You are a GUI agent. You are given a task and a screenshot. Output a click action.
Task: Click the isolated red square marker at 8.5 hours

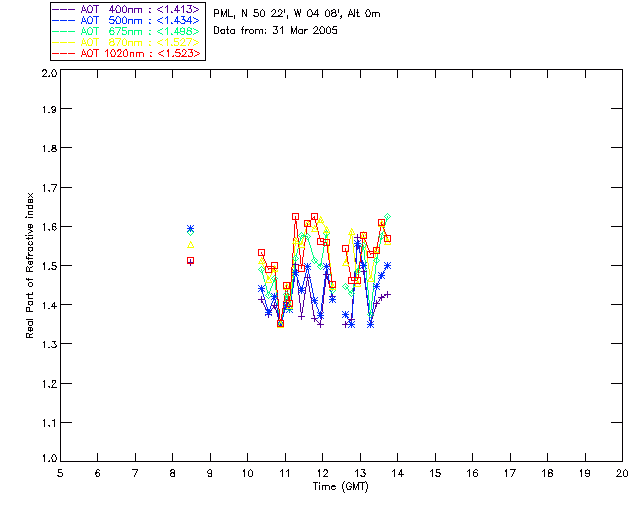(190, 260)
